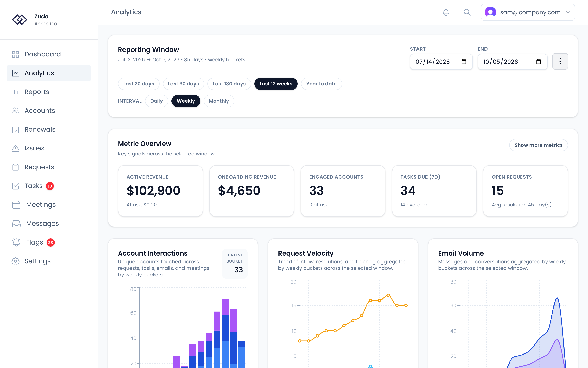The image size is (588, 368).
Task: Click Show more metrics button
Action: 538,145
